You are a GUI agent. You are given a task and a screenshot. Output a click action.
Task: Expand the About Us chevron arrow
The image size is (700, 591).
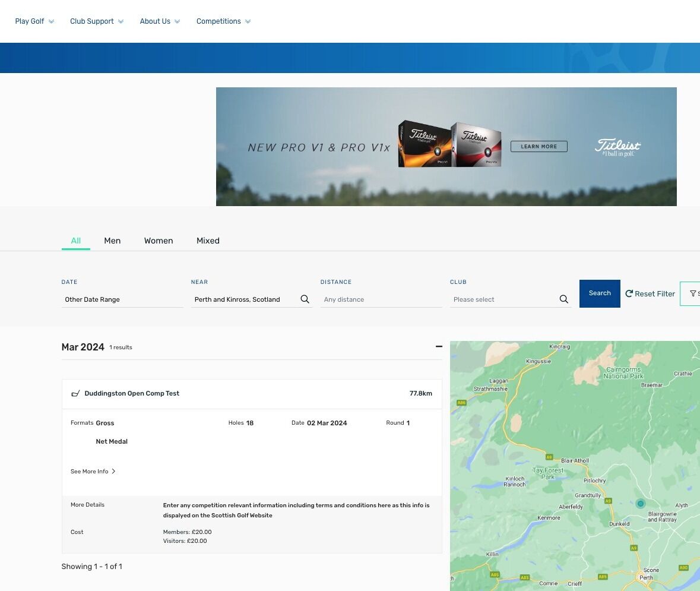point(178,21)
